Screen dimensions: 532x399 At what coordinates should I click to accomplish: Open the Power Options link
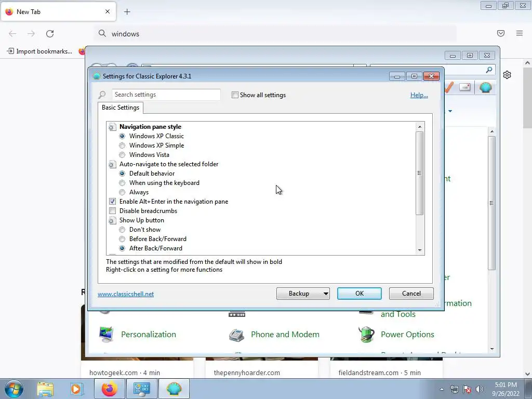tap(407, 334)
